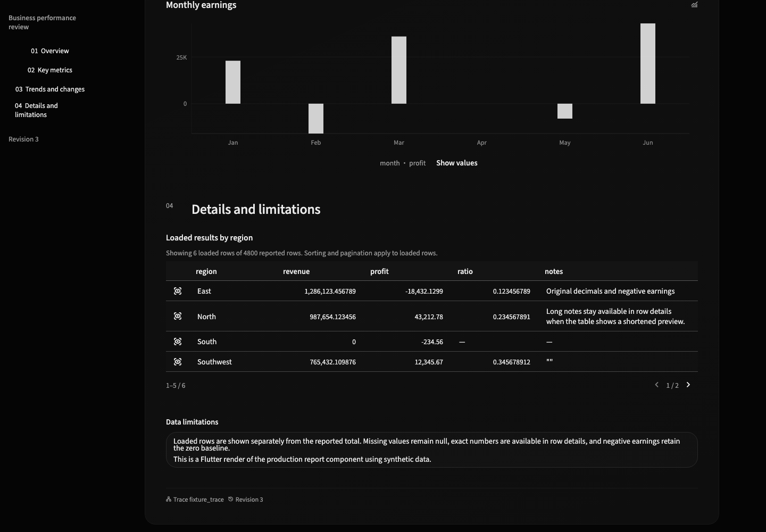Open row details icon for South
The width and height of the screenshot is (766, 532).
point(178,342)
